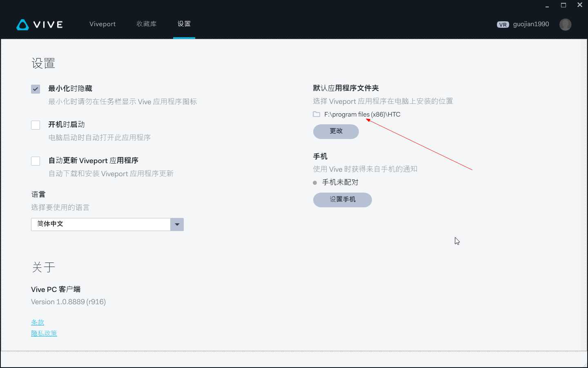This screenshot has width=588, height=368.
Task: Click the F:\program files (x86)\HTC path text
Action: coord(362,114)
